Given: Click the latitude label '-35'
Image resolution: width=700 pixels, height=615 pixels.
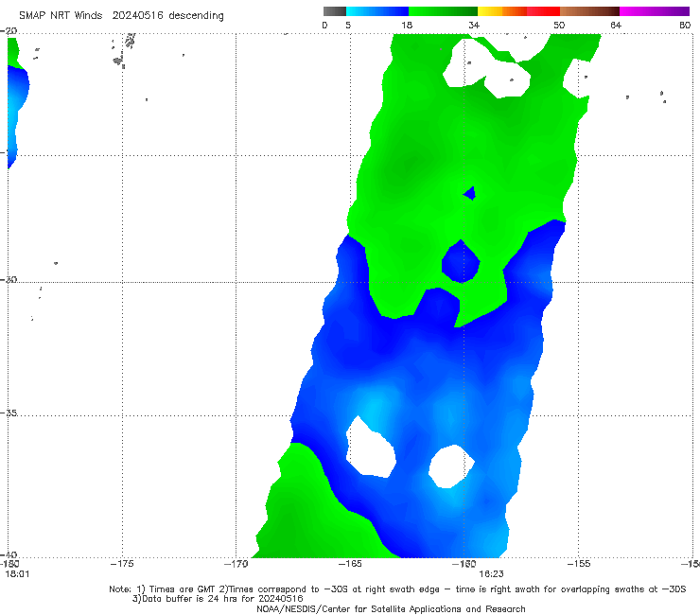Looking at the screenshot, I should click(9, 413).
